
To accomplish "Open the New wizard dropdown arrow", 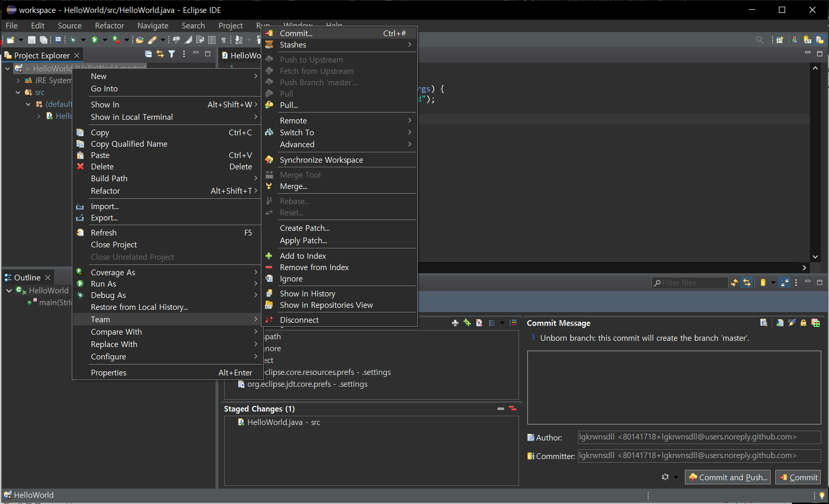I will (x=21, y=40).
